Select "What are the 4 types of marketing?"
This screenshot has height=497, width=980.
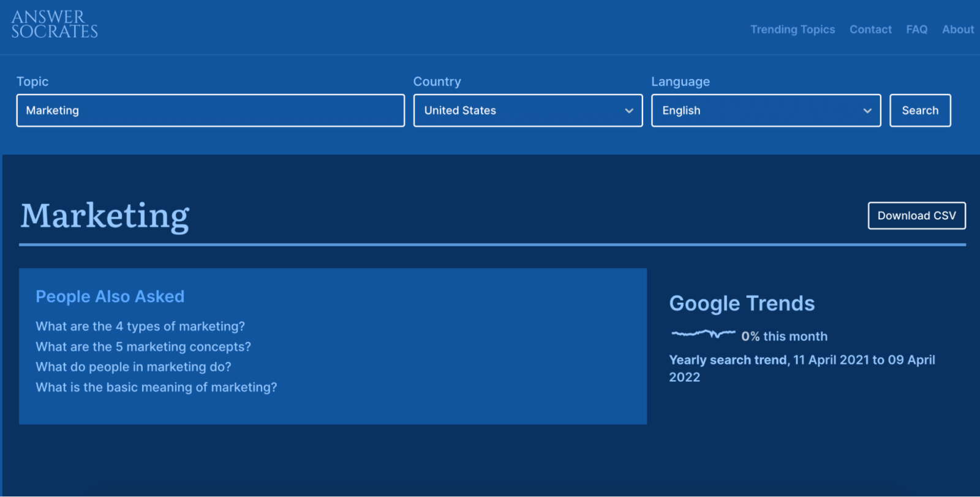tap(140, 327)
